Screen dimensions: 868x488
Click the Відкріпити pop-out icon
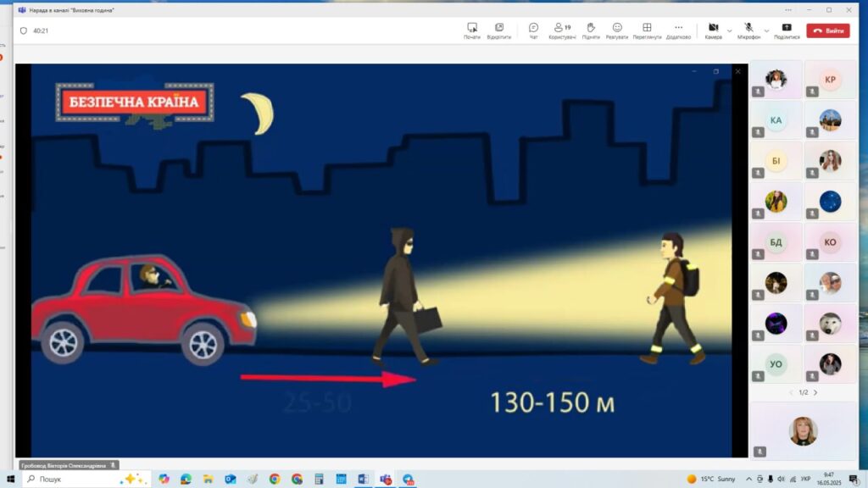499,30
